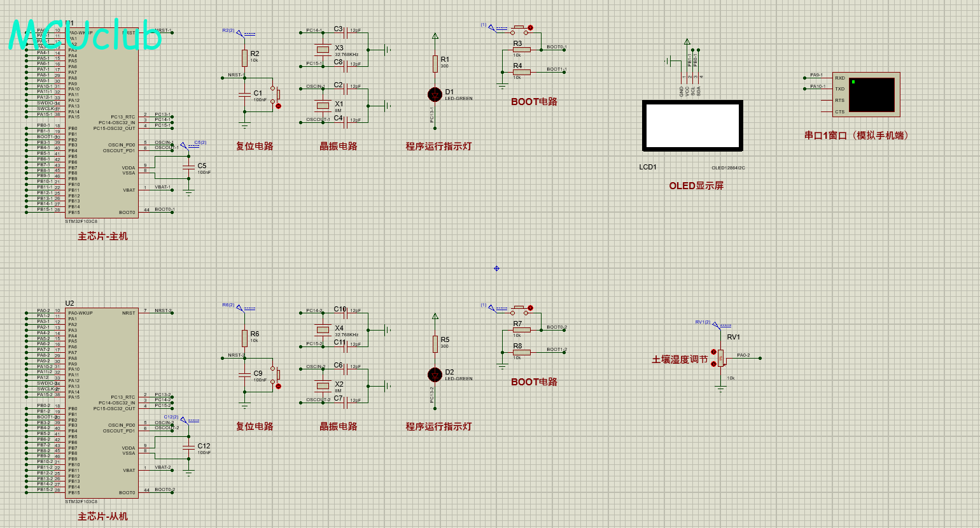Select crystal X2 (8M)
This screenshot has height=528, width=980.
point(323,385)
